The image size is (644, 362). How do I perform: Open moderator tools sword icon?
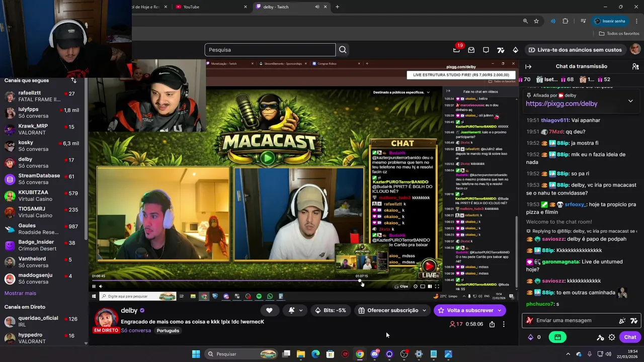point(600,337)
